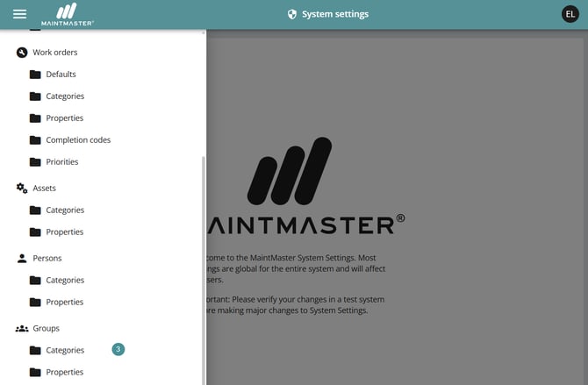Click the sidebar vertical scrollbar
This screenshot has height=385, width=588.
coord(204,263)
